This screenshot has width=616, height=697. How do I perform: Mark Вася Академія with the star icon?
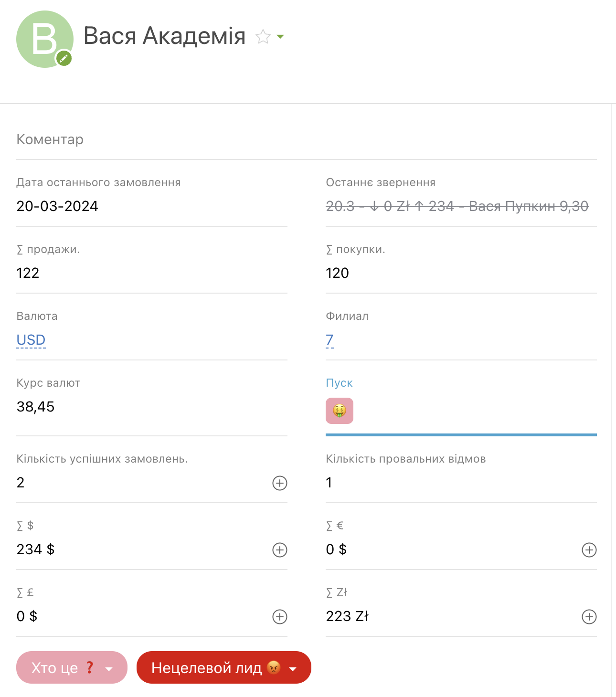(x=263, y=37)
